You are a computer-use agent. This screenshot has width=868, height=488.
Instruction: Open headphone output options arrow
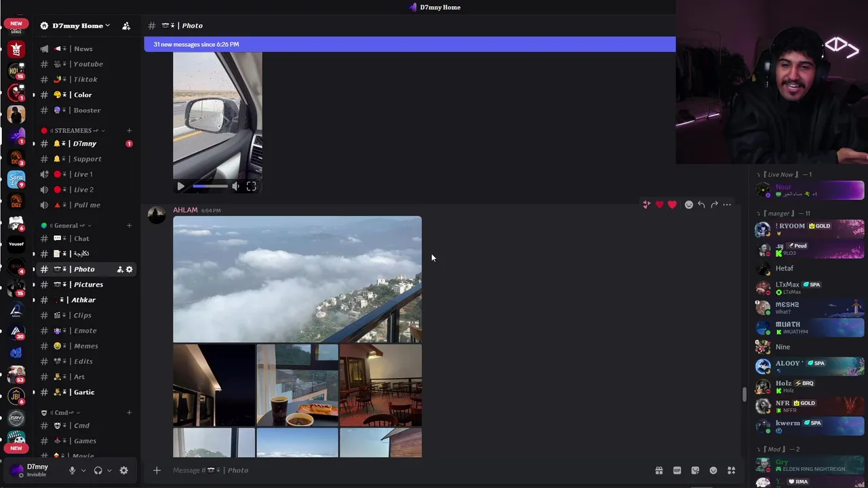pyautogui.click(x=109, y=470)
